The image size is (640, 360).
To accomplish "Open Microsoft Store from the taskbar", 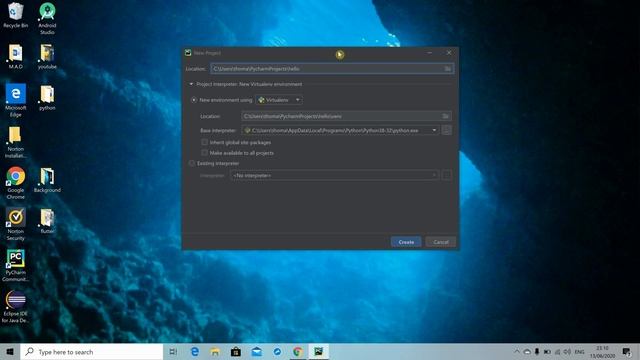I will tap(236, 351).
